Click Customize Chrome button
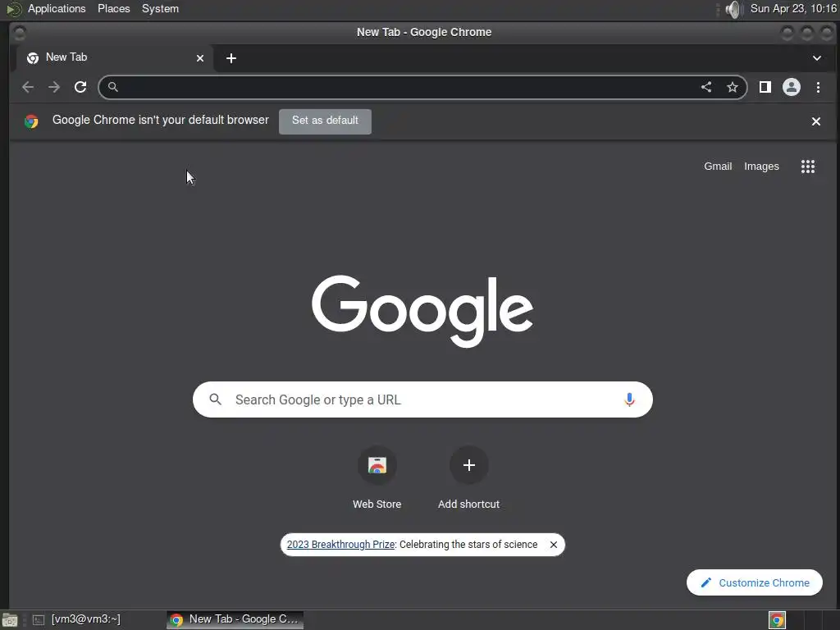The height and width of the screenshot is (630, 840). click(755, 582)
